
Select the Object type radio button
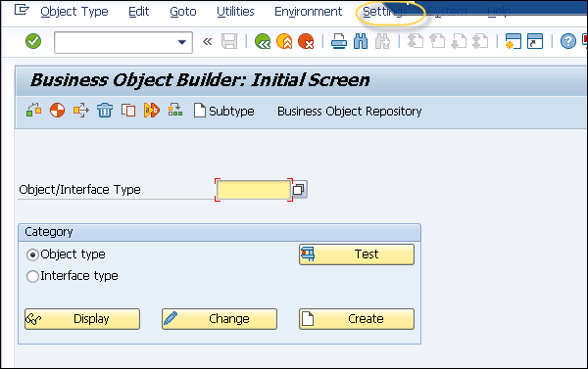32,254
